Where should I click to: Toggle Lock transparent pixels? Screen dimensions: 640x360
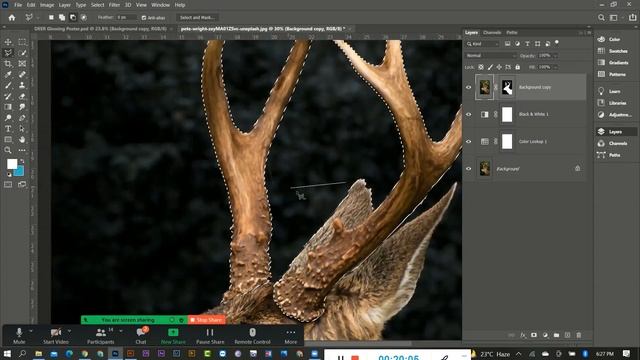tap(481, 67)
